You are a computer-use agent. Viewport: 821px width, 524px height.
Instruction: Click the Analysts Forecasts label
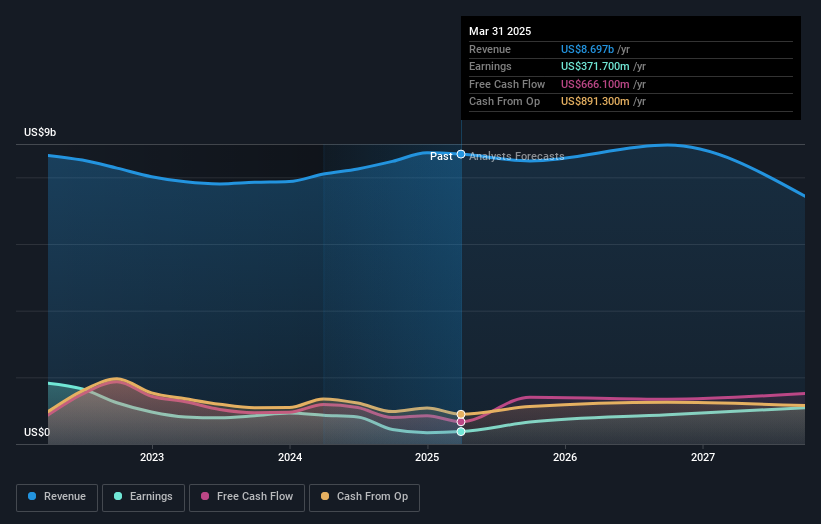point(517,156)
